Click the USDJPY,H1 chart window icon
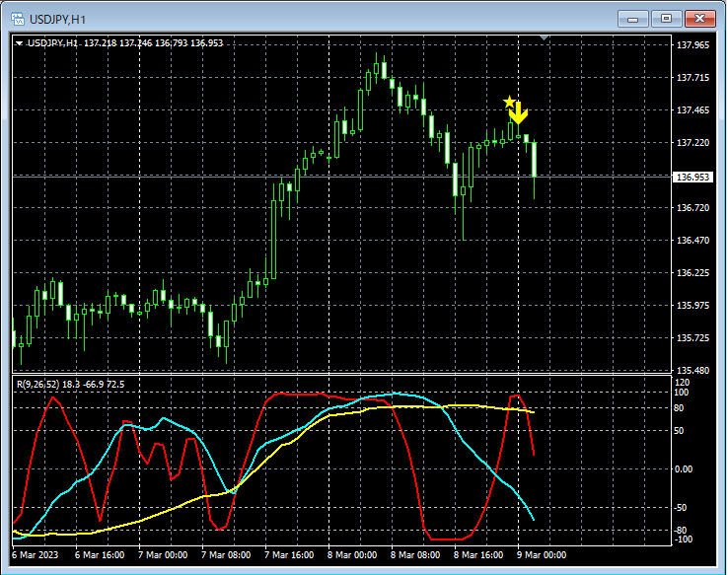The height and width of the screenshot is (575, 728). point(18,19)
